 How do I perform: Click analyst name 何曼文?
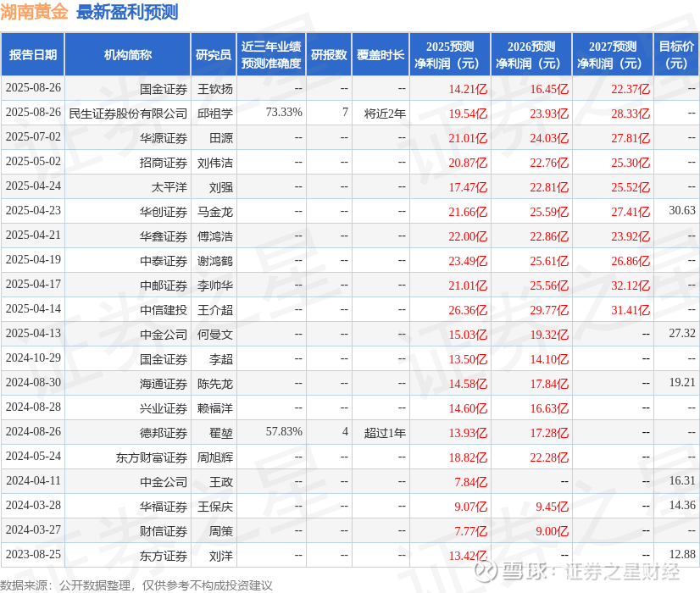(x=215, y=335)
